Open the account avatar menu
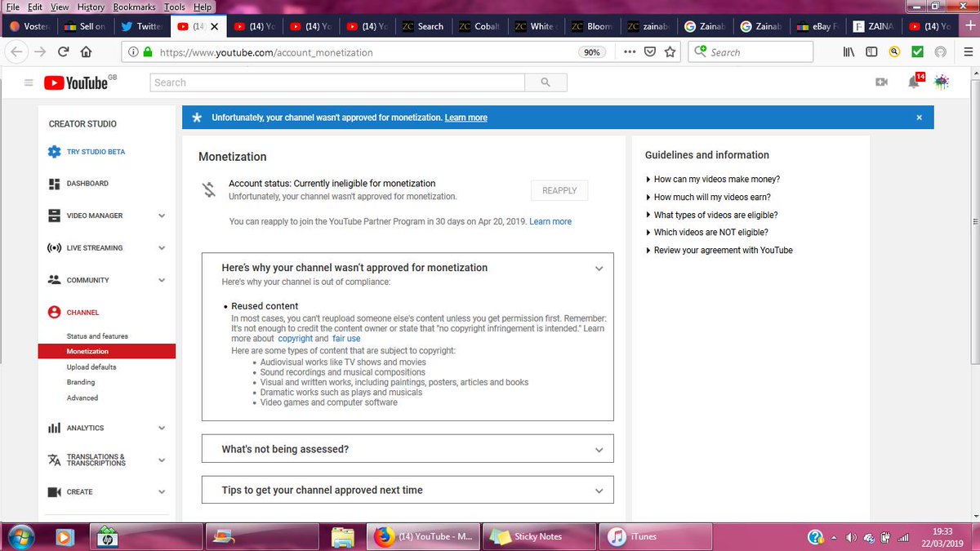980x551 pixels. pos(942,82)
